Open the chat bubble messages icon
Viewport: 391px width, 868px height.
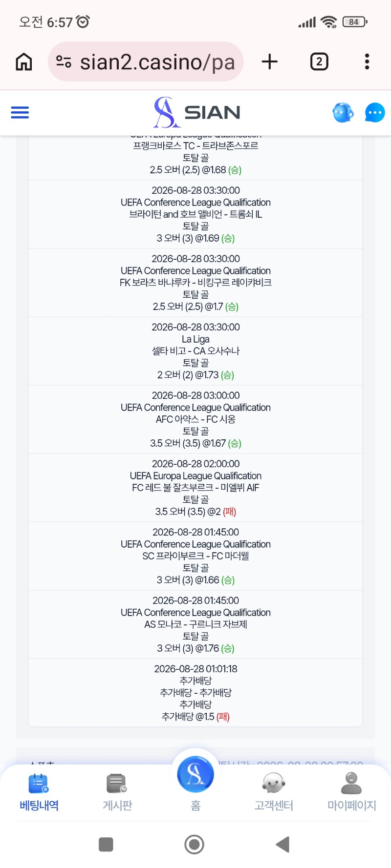375,113
